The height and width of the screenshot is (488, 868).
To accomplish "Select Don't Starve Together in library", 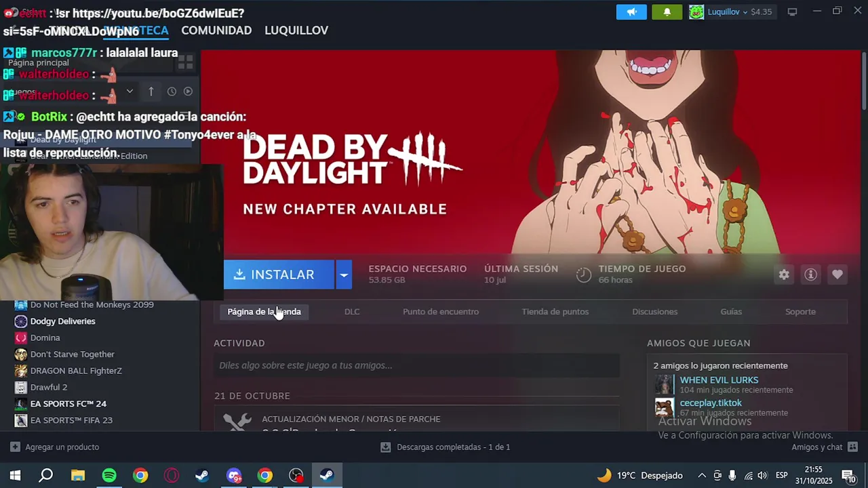I will coord(72,354).
